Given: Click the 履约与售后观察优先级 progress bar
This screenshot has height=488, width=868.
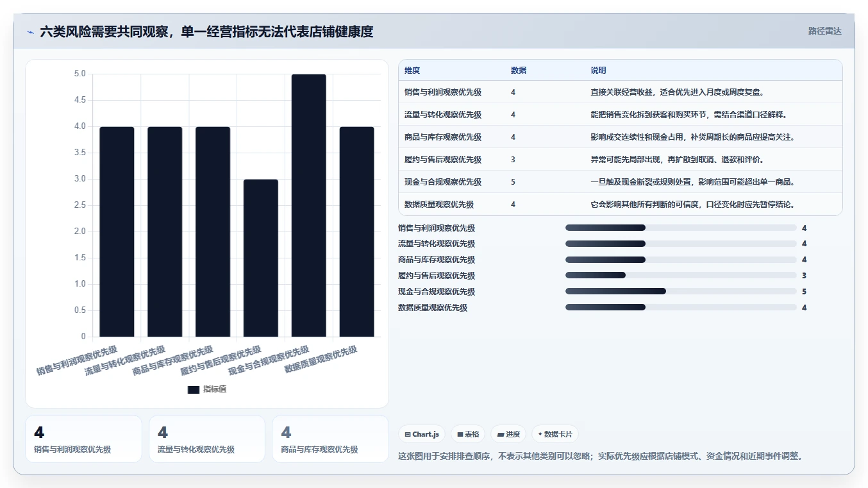Looking at the screenshot, I should click(681, 275).
